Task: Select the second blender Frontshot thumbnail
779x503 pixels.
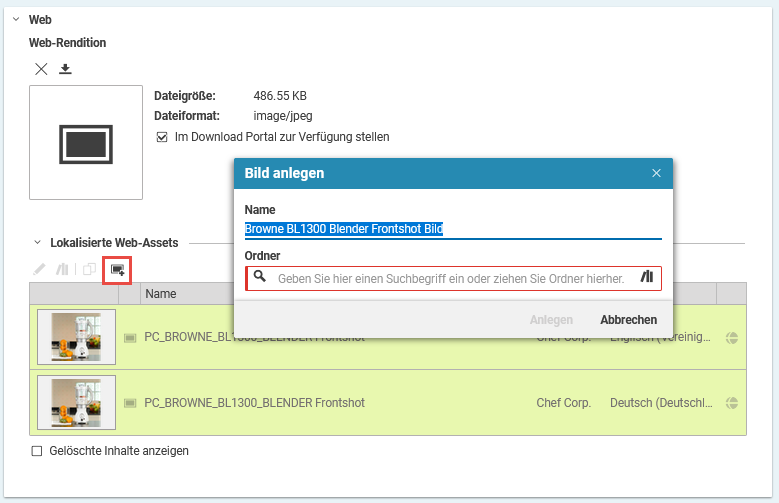Action: click(x=76, y=403)
